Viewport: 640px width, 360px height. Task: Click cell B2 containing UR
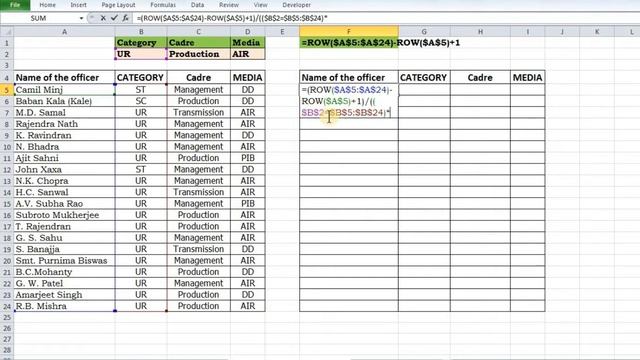pos(141,54)
